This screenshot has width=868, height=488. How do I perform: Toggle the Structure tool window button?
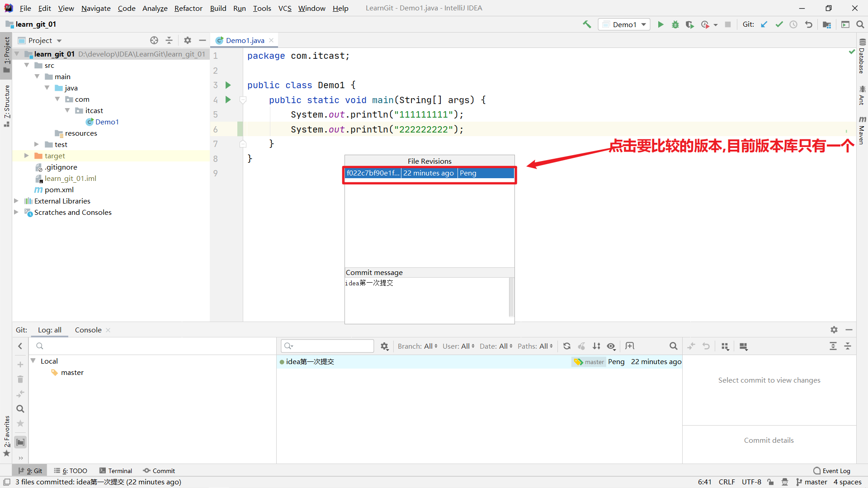coord(6,105)
